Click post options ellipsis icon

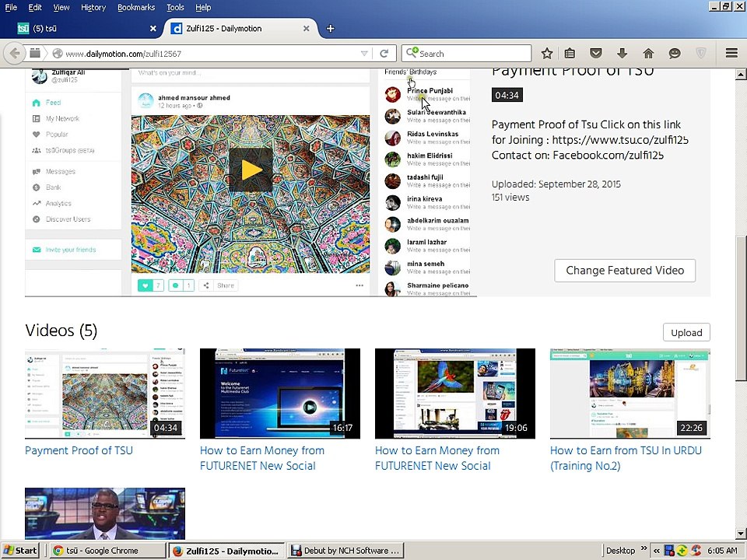359,285
